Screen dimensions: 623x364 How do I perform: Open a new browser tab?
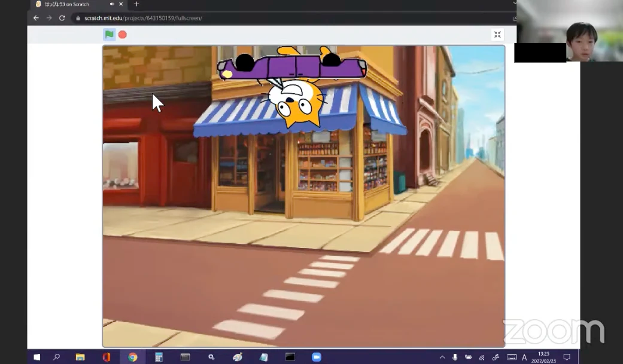tap(136, 4)
